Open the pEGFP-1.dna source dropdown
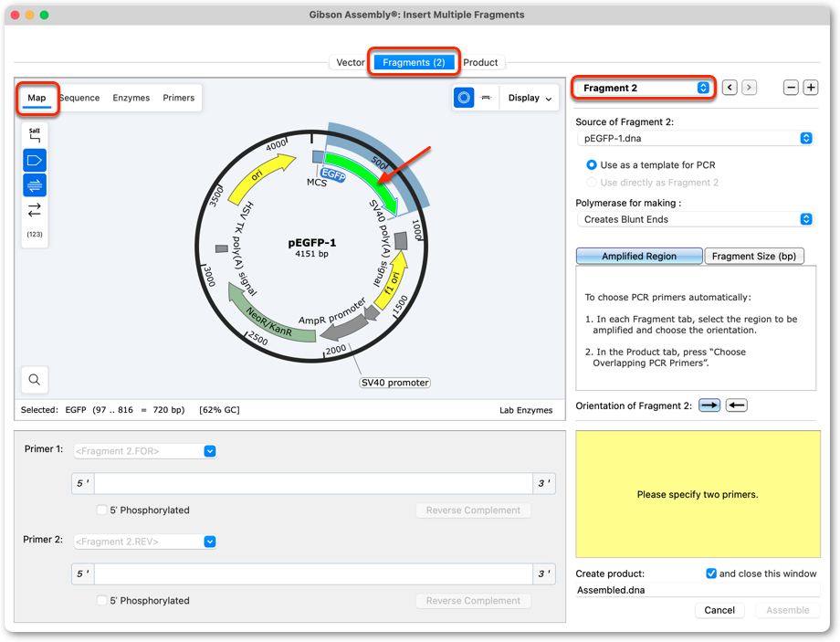The width and height of the screenshot is (840, 642). pyautogui.click(x=695, y=138)
